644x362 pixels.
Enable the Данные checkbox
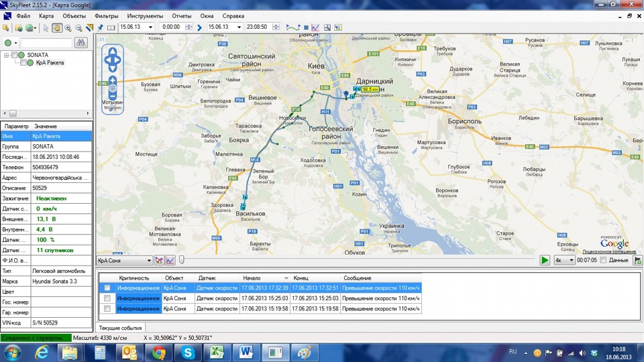tap(603, 260)
